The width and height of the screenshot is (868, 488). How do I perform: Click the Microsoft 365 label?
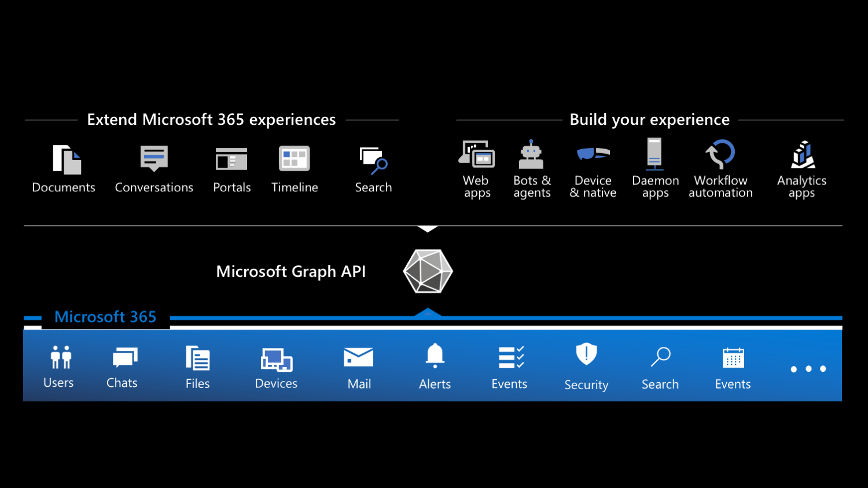[105, 317]
